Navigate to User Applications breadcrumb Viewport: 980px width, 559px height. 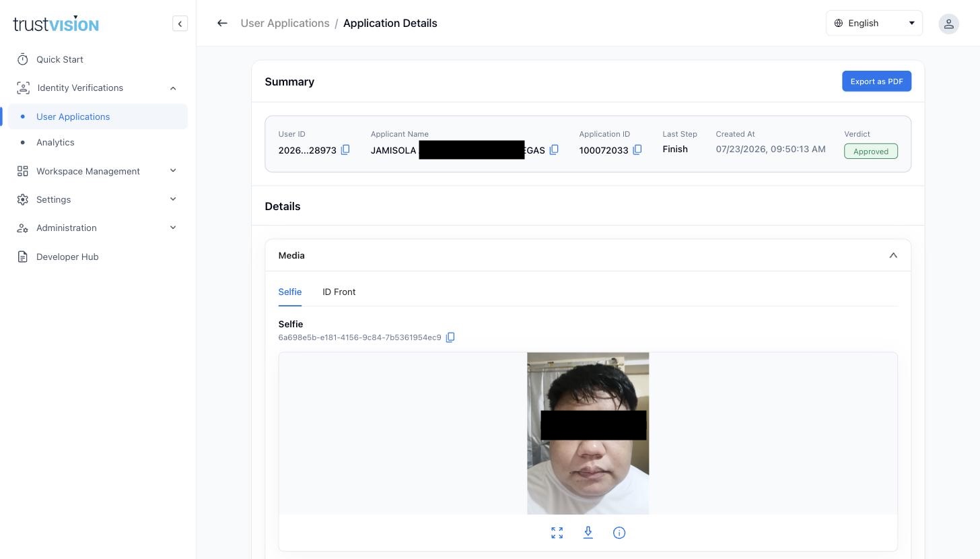pyautogui.click(x=285, y=23)
